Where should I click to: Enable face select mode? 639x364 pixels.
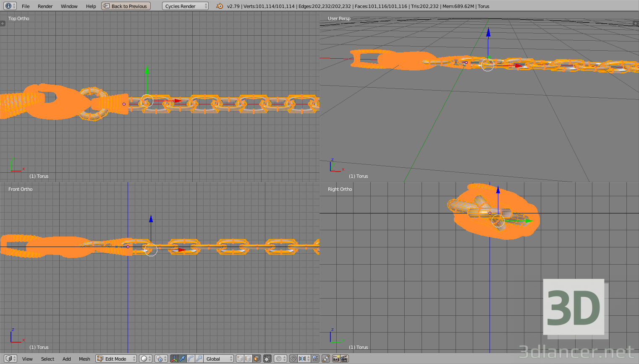[257, 359]
